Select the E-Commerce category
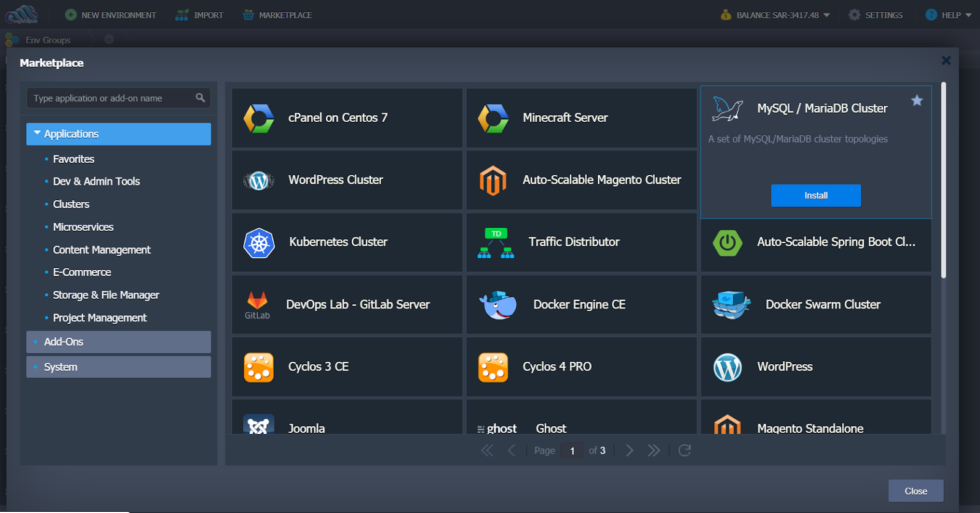The height and width of the screenshot is (513, 980). (x=82, y=272)
